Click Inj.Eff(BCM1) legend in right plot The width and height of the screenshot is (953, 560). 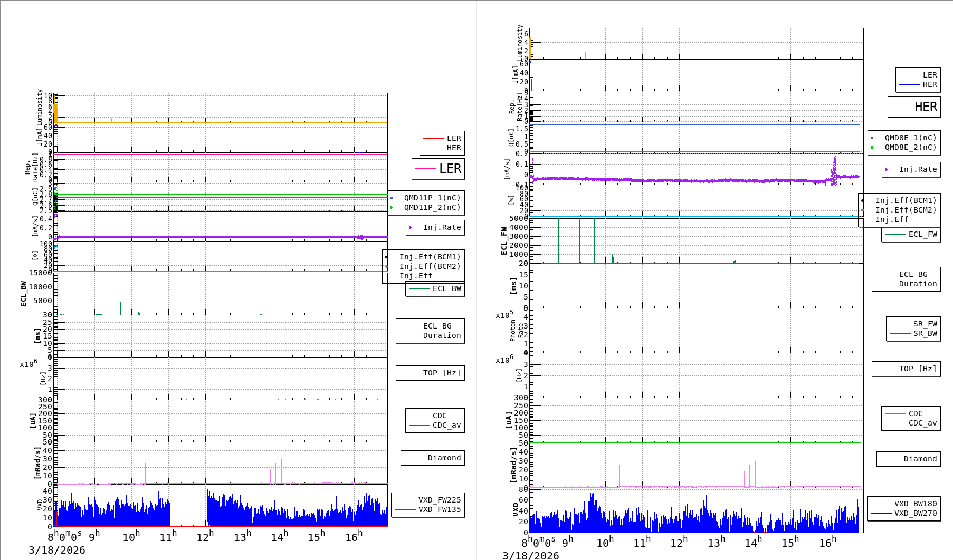coord(906,200)
